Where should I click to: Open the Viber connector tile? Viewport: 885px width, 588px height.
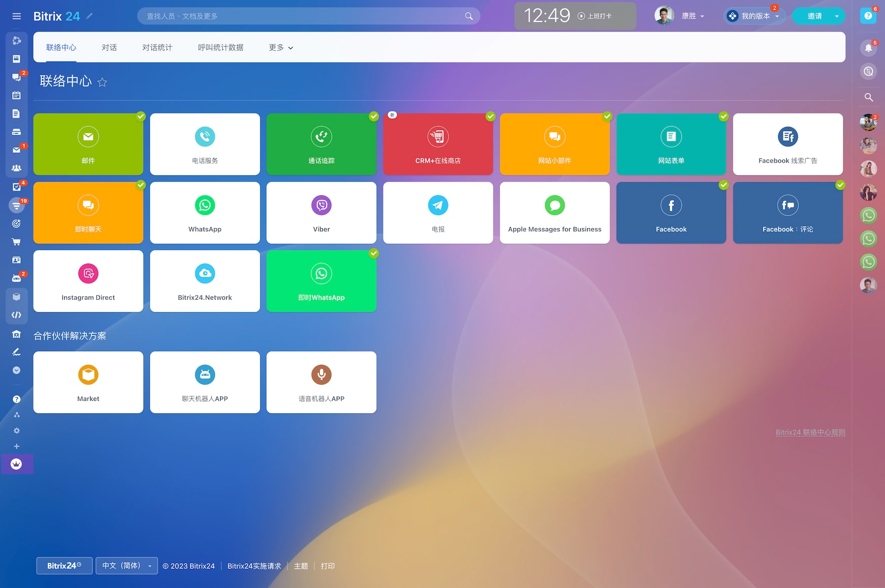[x=321, y=213]
